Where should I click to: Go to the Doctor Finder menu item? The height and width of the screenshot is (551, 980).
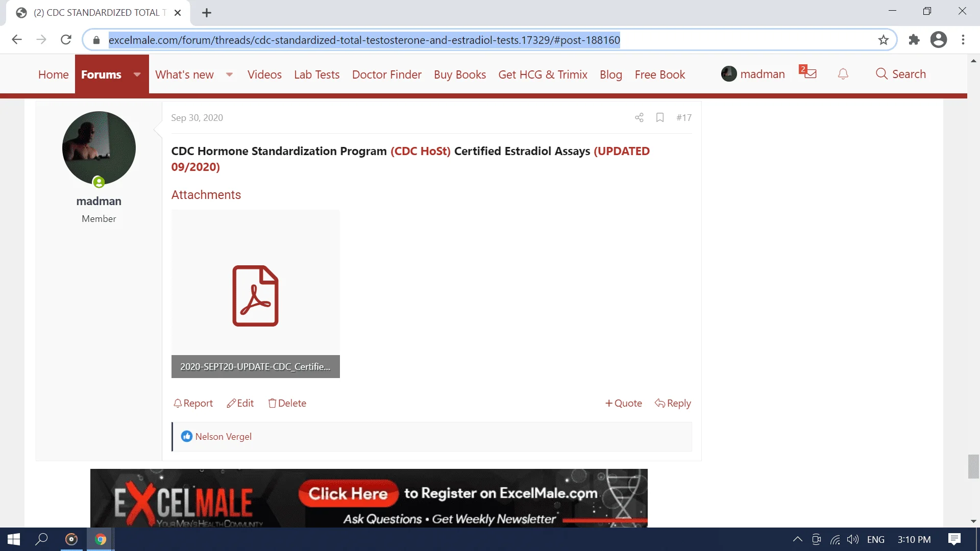point(386,74)
